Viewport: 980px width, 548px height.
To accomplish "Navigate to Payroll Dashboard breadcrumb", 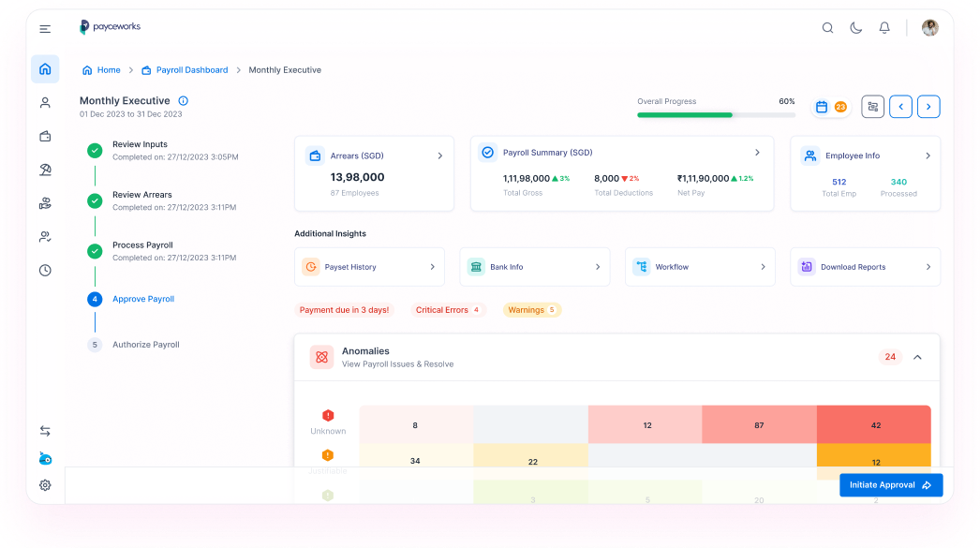I will point(190,69).
